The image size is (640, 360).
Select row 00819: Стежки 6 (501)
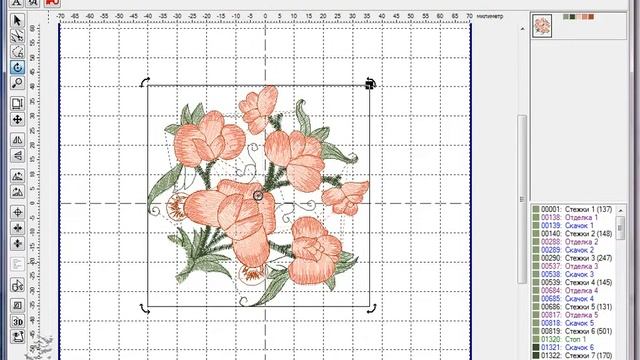coord(573,331)
